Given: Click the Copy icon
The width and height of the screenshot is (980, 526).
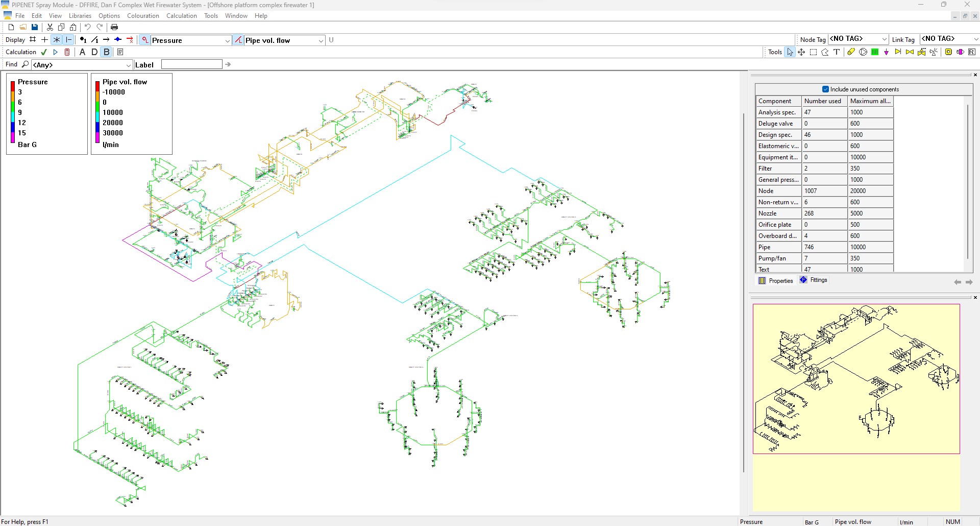Looking at the screenshot, I should point(61,27).
